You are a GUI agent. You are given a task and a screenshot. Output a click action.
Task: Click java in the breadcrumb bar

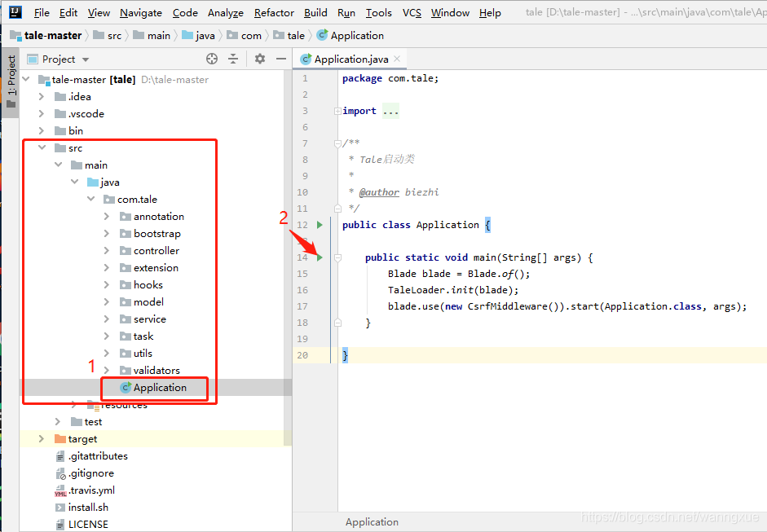tap(198, 36)
